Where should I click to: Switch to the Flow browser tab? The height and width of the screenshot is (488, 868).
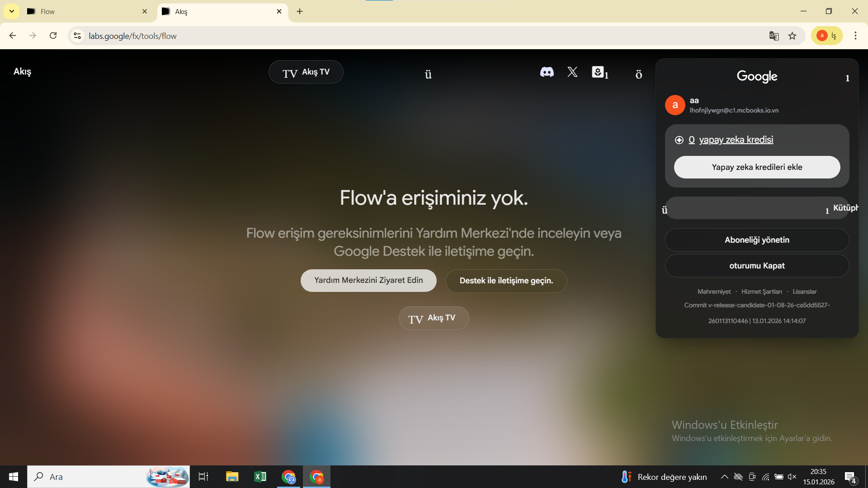click(x=87, y=12)
